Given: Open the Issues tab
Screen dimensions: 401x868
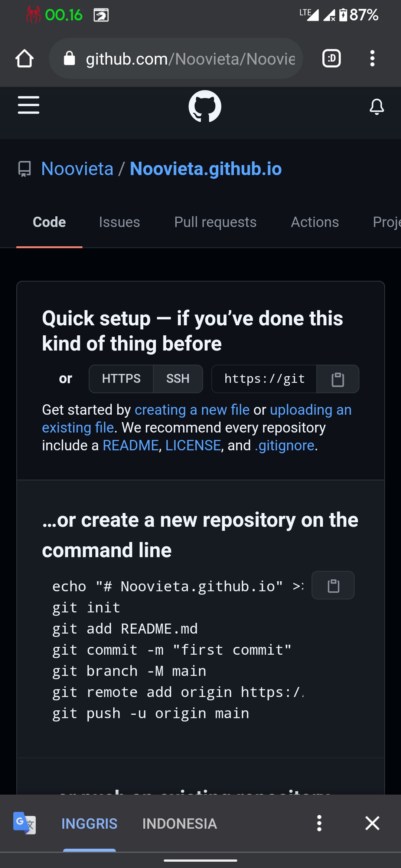Looking at the screenshot, I should pos(120,222).
